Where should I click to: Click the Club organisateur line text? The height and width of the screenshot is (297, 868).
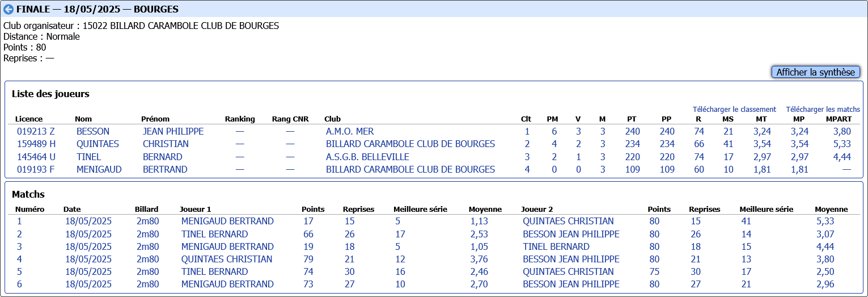[141, 26]
